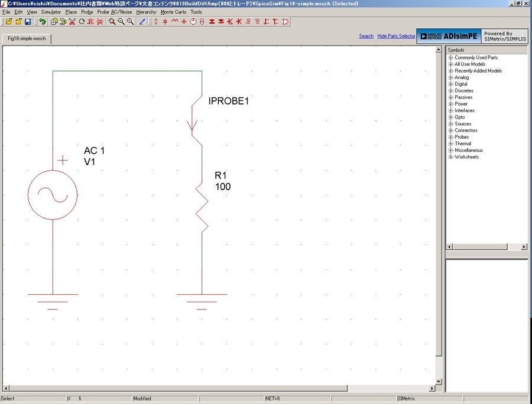Open the Monte Carlo menu
Screen dimensions: 532x404
coord(173,12)
